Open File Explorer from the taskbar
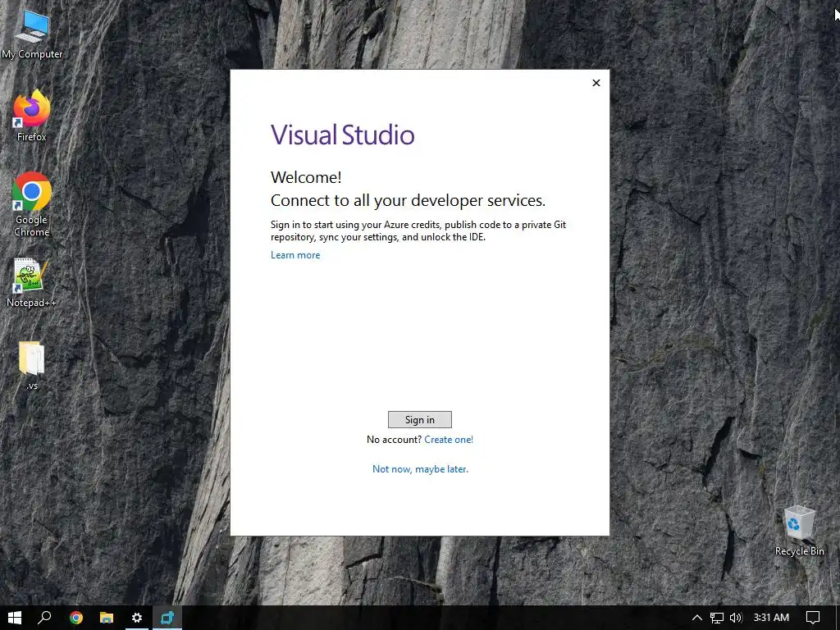Image resolution: width=840 pixels, height=630 pixels. pos(107,618)
